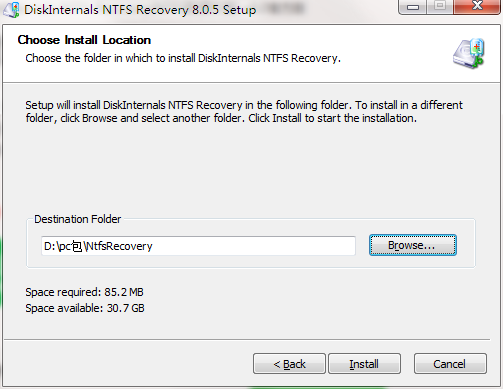This screenshot has height=389, width=503.
Task: Click inside the Destination Folder path field
Action: pos(198,246)
